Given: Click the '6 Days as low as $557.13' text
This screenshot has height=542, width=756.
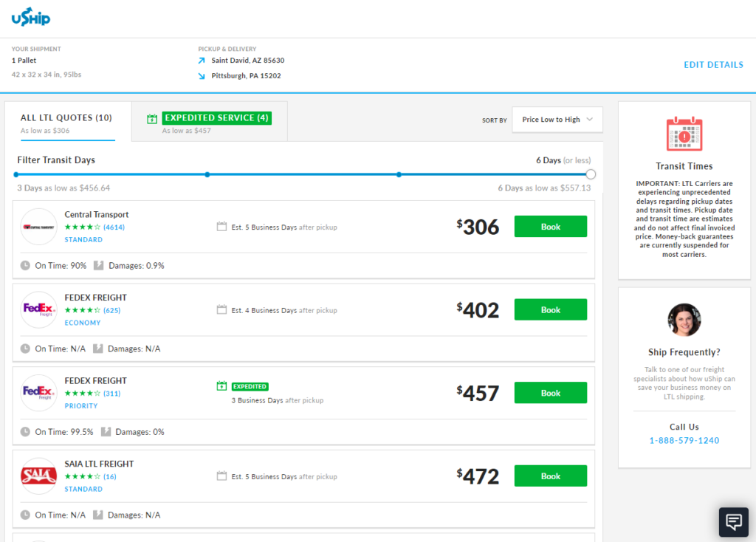Looking at the screenshot, I should click(x=544, y=188).
